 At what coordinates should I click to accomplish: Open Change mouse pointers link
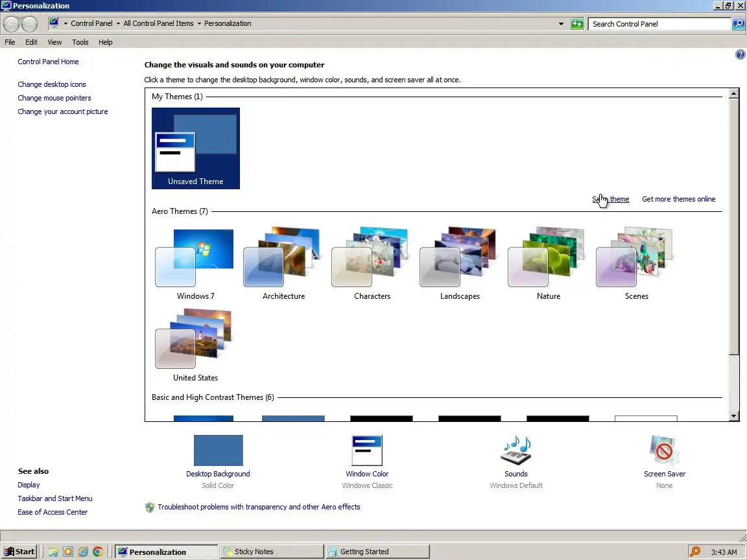(x=54, y=98)
